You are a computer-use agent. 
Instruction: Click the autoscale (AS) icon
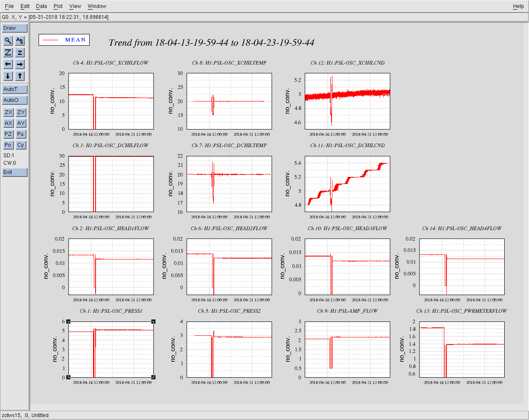coord(20,41)
